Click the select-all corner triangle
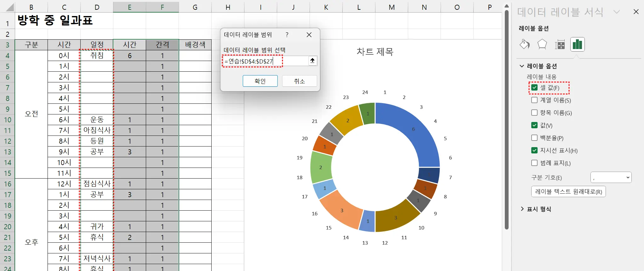Screen dimensions: 644x271 pos(10,8)
